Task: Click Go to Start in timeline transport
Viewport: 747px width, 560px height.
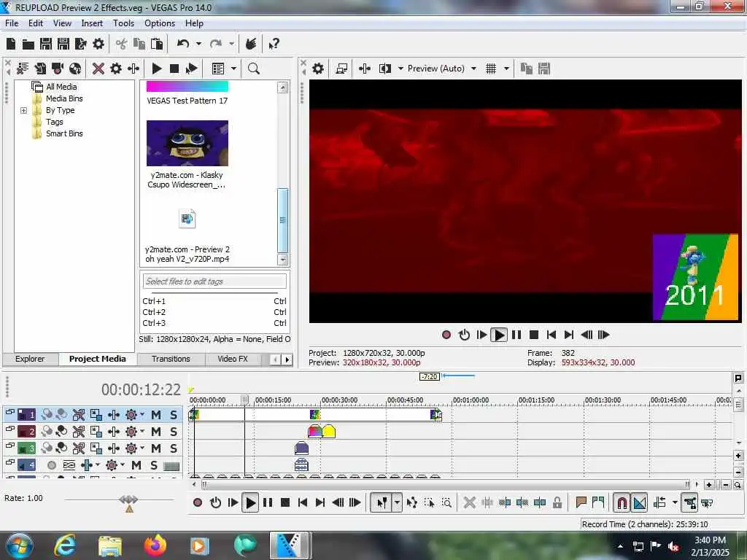Action: 303,502
